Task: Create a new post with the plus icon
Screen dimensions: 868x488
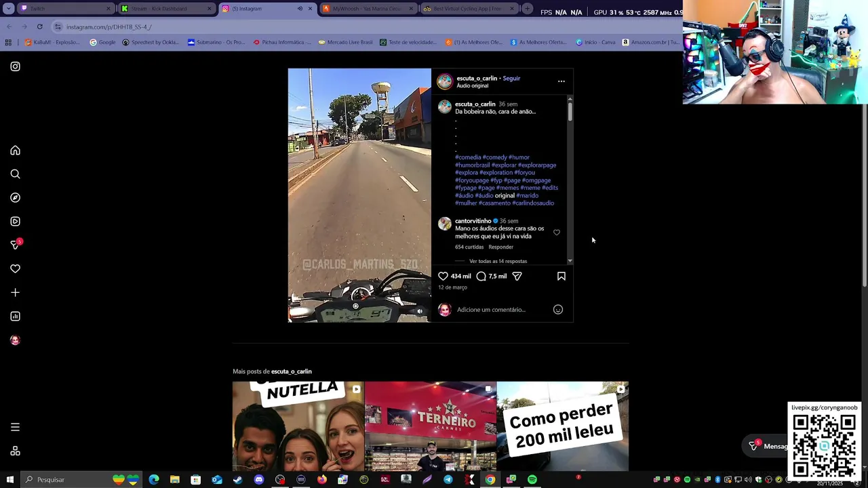Action: [x=15, y=293]
